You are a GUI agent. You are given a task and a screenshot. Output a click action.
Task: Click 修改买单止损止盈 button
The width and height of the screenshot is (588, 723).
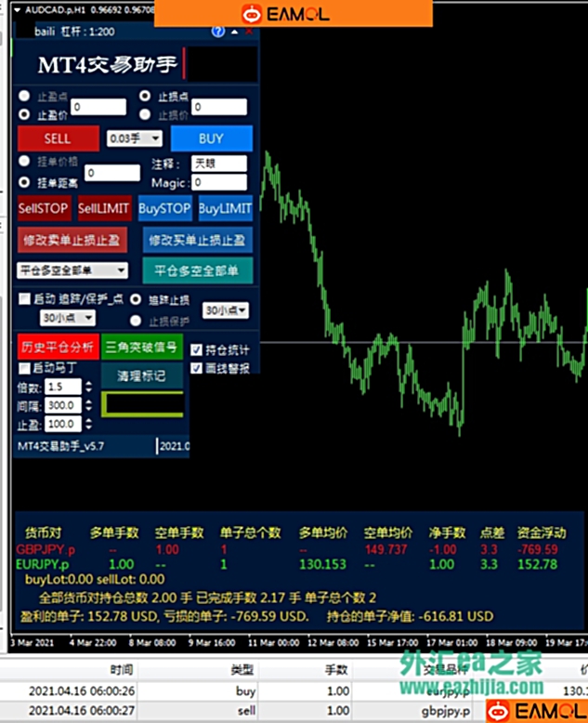tap(198, 240)
